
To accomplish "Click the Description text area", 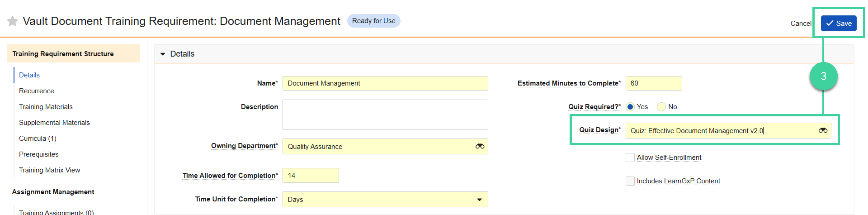I will tap(385, 115).
